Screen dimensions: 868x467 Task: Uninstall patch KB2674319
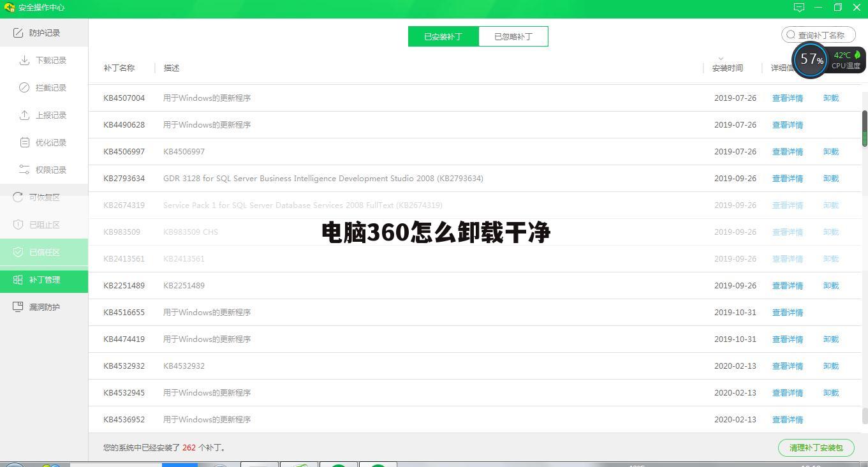pos(831,205)
